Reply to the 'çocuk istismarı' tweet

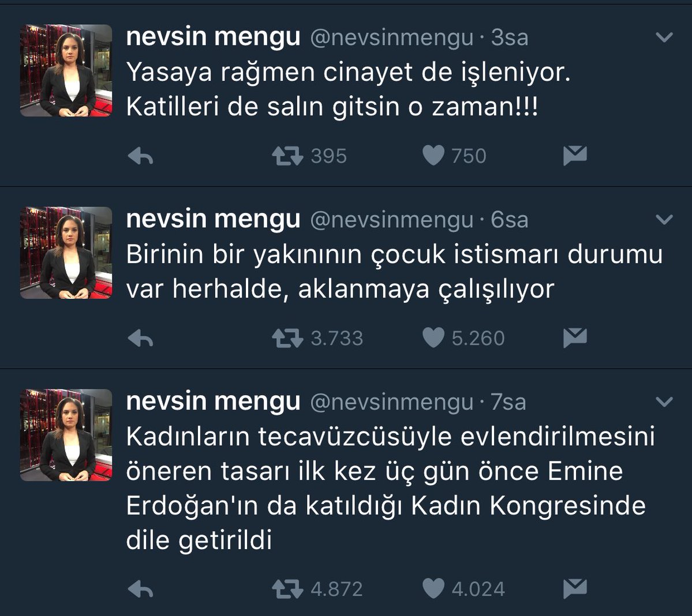(140, 338)
